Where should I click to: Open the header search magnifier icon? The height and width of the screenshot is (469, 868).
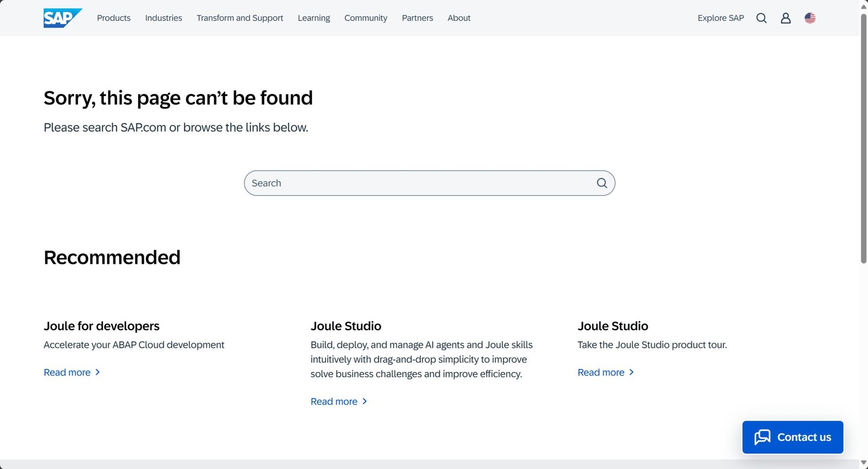pyautogui.click(x=762, y=18)
